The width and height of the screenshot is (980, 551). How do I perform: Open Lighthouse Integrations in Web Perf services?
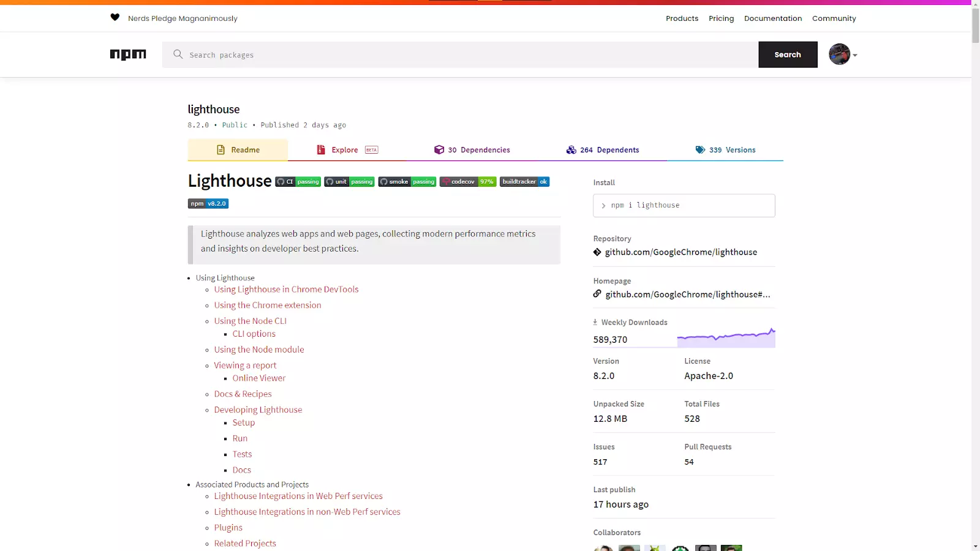(x=298, y=497)
